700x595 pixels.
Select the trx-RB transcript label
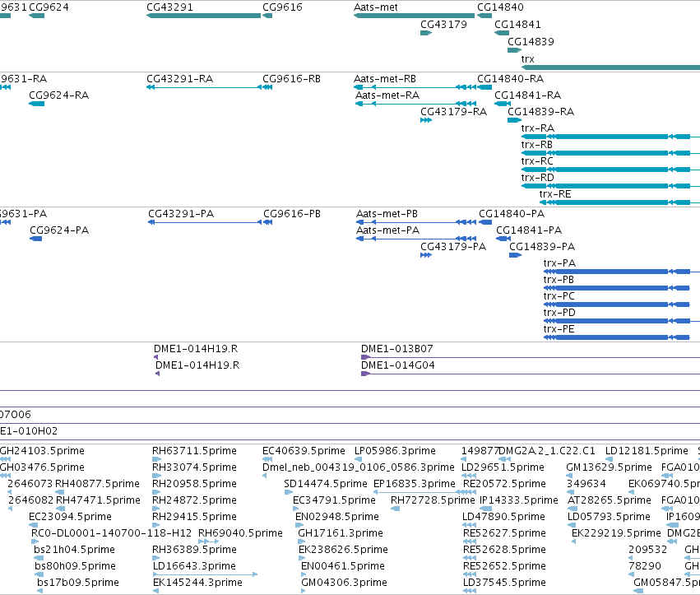(536, 145)
